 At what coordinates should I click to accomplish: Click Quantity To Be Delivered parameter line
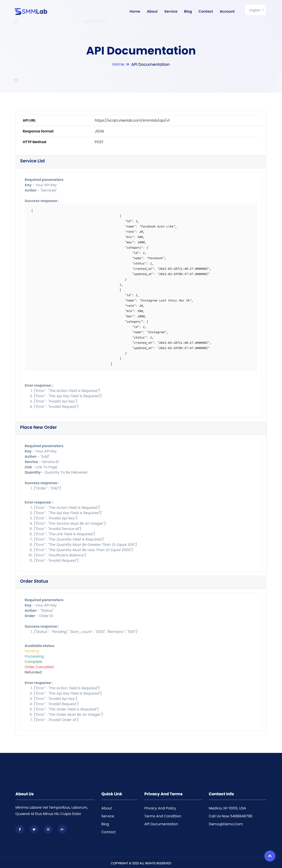click(56, 472)
